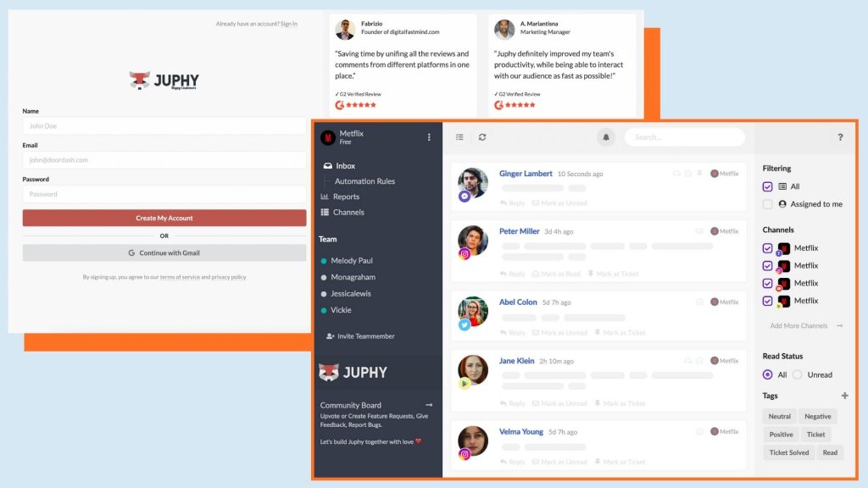The height and width of the screenshot is (488, 868).
Task: Click the Juphy logo on the signup form
Action: tap(164, 80)
